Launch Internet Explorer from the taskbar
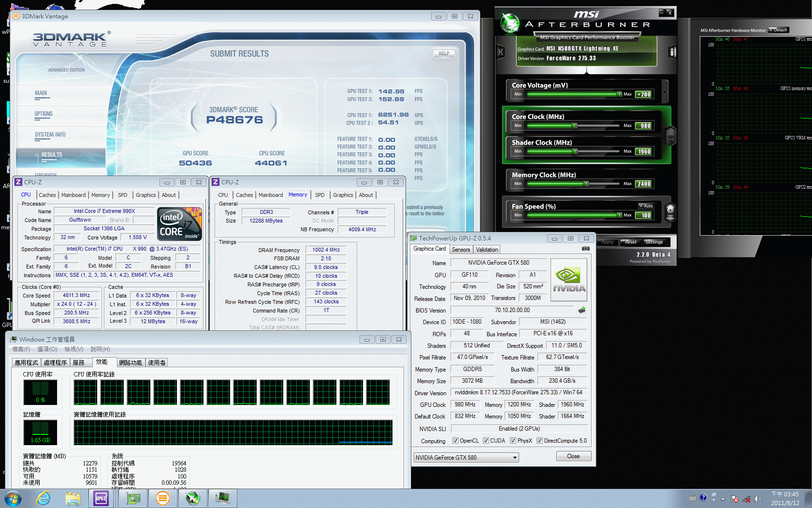 (x=43, y=498)
